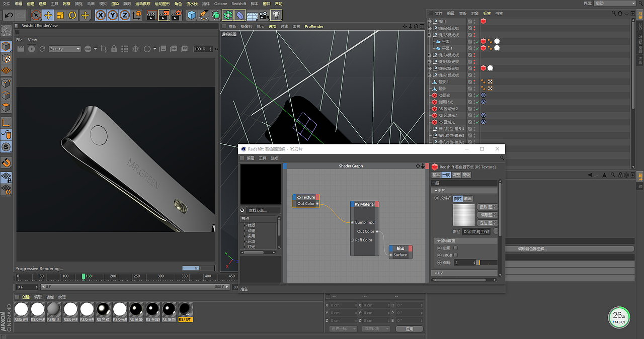
Task: Click the 编辑图片 button
Action: (487, 215)
